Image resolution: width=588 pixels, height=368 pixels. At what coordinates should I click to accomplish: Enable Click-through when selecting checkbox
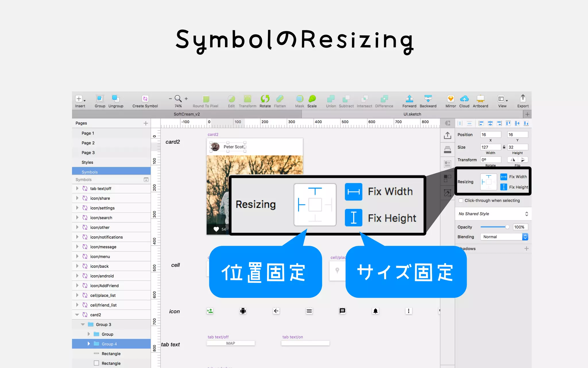pos(461,200)
